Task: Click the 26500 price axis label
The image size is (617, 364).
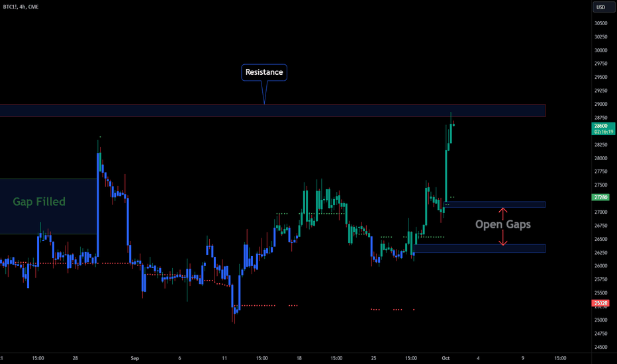Action: (600, 239)
